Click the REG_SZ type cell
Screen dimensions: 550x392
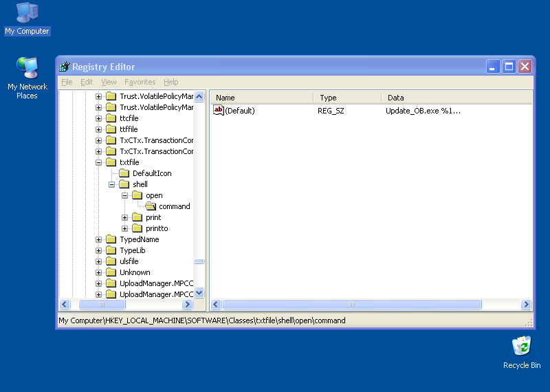click(x=331, y=111)
